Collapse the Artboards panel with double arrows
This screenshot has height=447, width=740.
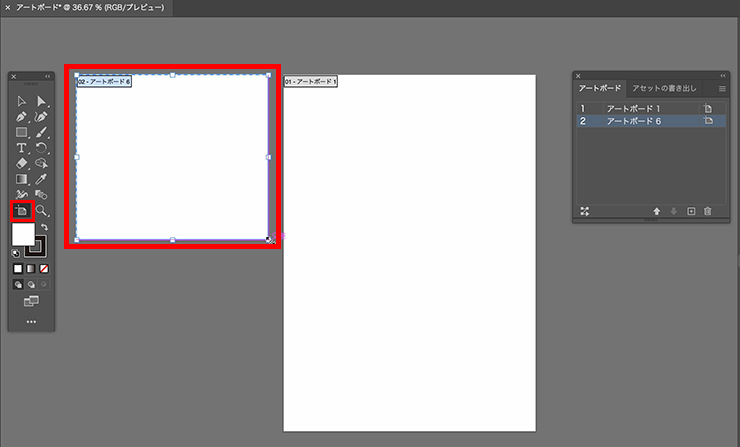(x=722, y=75)
